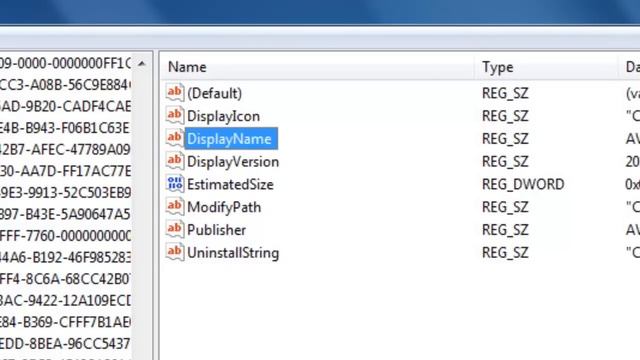Select the ModifyPath registry value
The image size is (640, 360).
pyautogui.click(x=224, y=207)
